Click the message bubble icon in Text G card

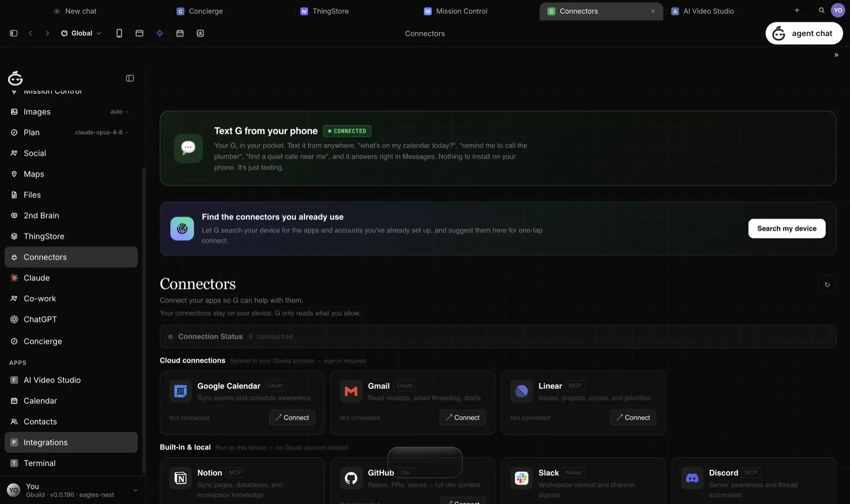pyautogui.click(x=188, y=148)
